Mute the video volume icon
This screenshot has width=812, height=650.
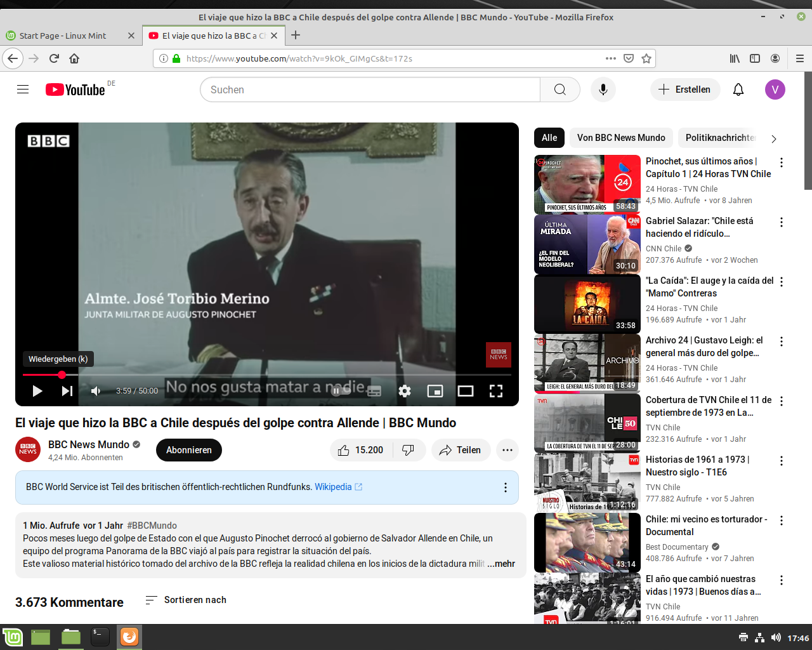pyautogui.click(x=96, y=391)
